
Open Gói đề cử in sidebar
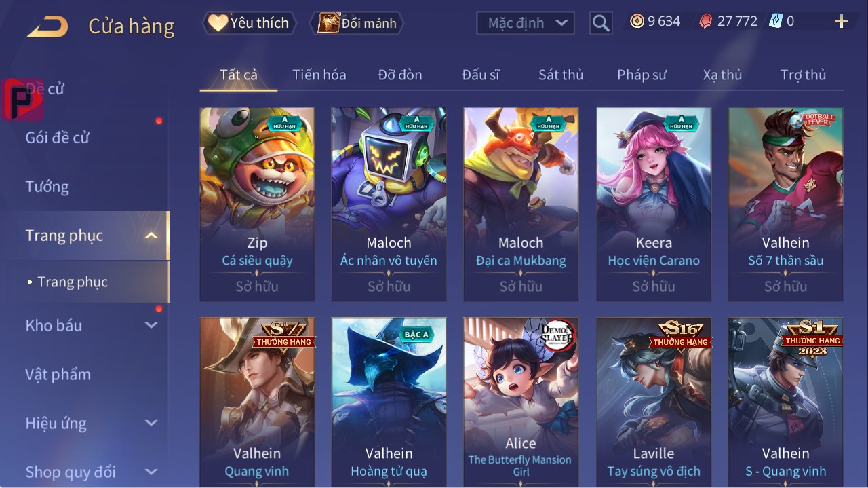point(58,137)
